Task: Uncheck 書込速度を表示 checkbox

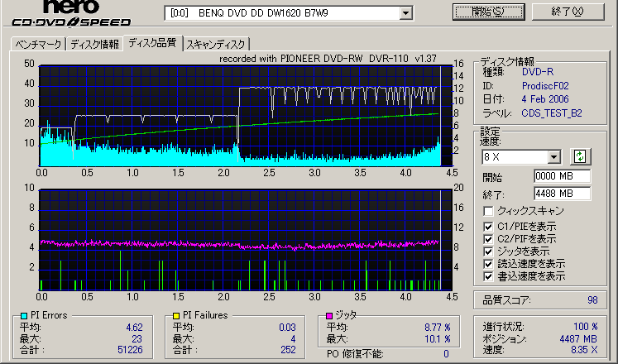Action: coord(488,276)
